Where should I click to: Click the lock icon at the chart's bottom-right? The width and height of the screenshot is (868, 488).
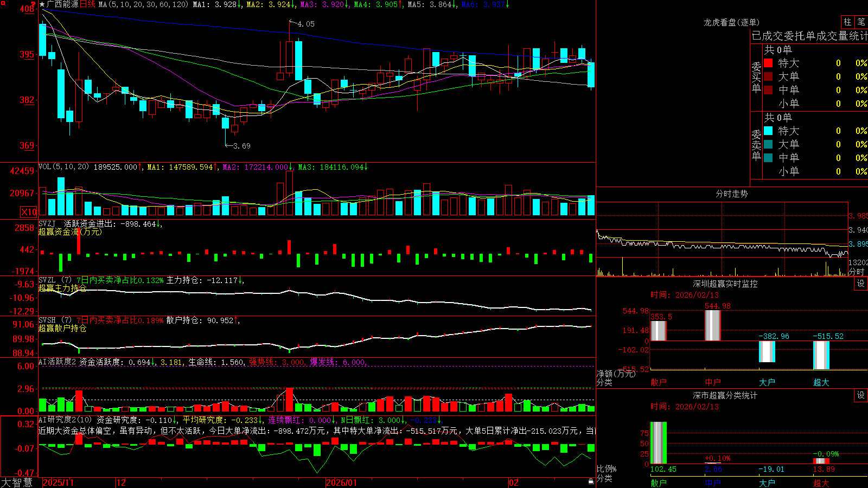coord(591,481)
